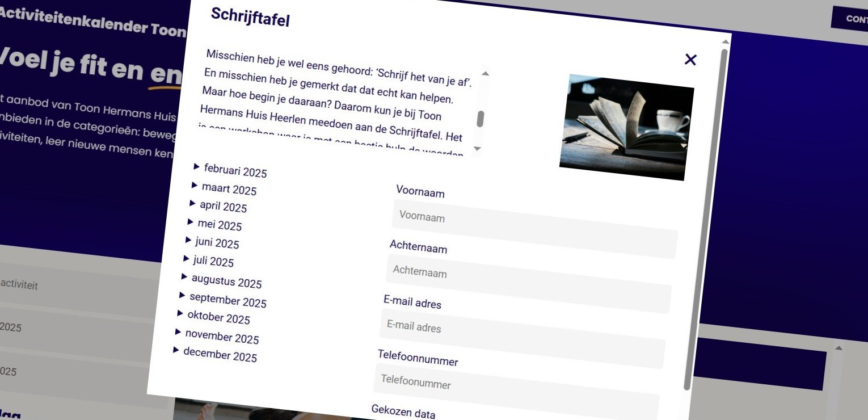The width and height of the screenshot is (868, 420).
Task: Click the description text scrollbar up arrow
Action: (x=485, y=73)
